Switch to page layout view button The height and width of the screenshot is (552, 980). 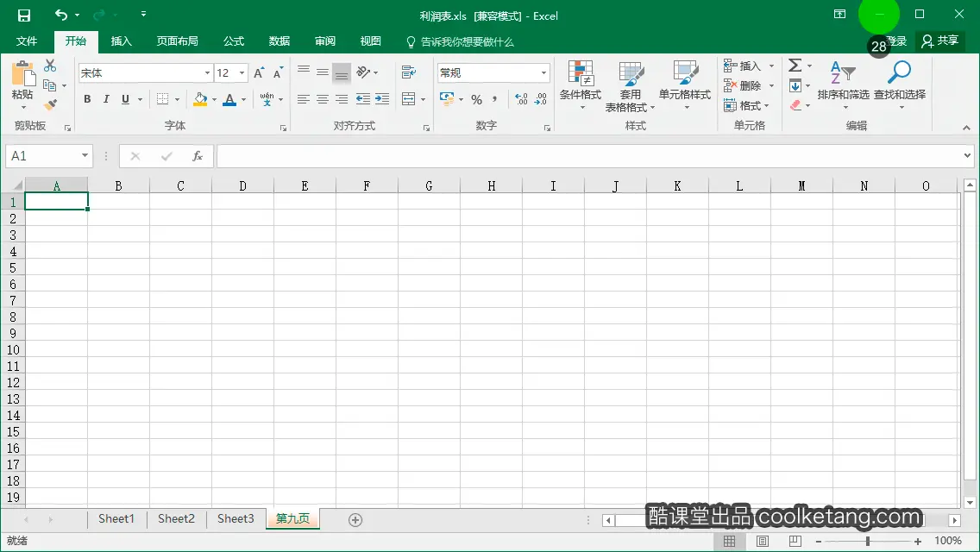pyautogui.click(x=763, y=542)
